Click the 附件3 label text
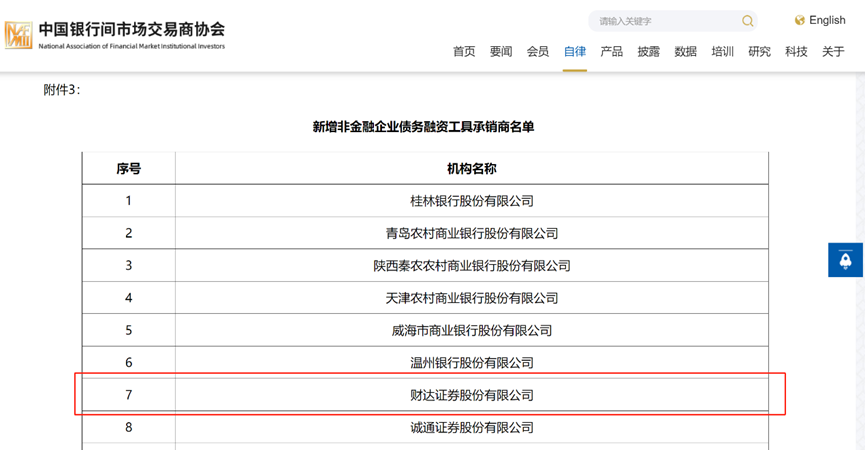Screen dimensions: 865x450 [62, 90]
